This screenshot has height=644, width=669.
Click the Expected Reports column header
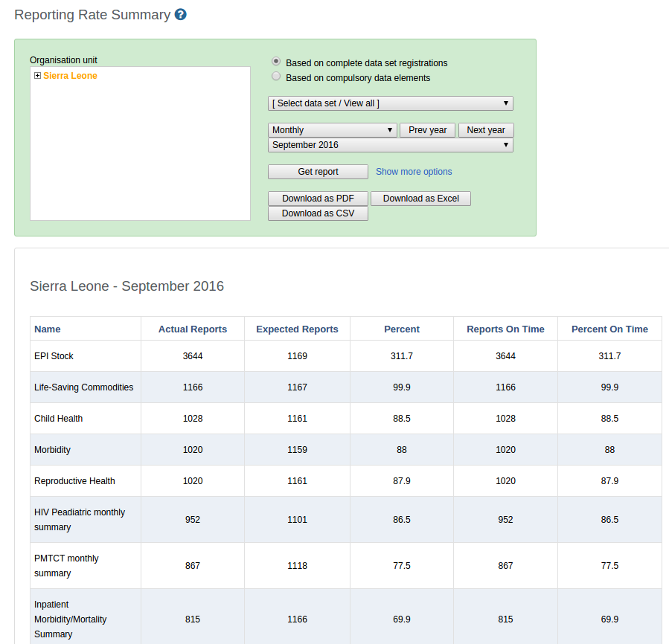[x=297, y=329]
